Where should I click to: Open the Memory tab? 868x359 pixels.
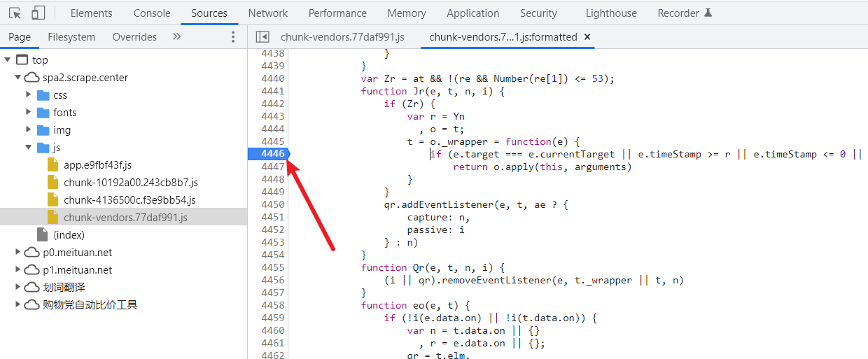pos(407,13)
